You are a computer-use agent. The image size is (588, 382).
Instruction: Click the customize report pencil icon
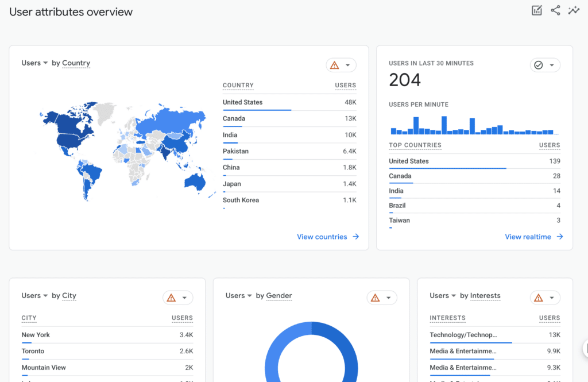536,10
